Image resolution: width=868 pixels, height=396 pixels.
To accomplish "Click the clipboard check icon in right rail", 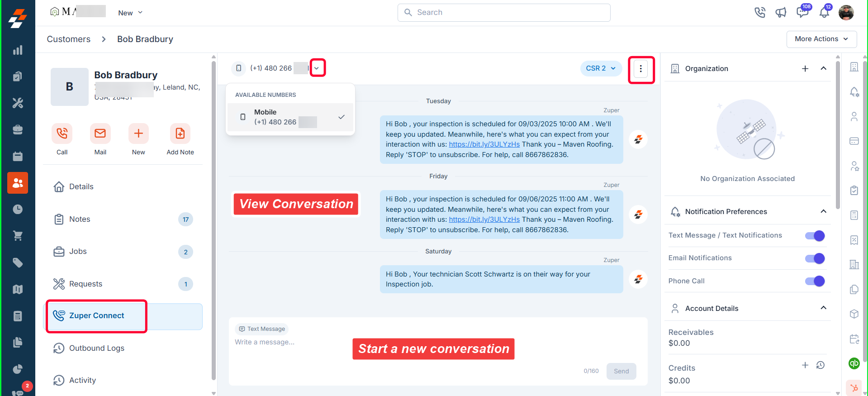I will [x=854, y=190].
